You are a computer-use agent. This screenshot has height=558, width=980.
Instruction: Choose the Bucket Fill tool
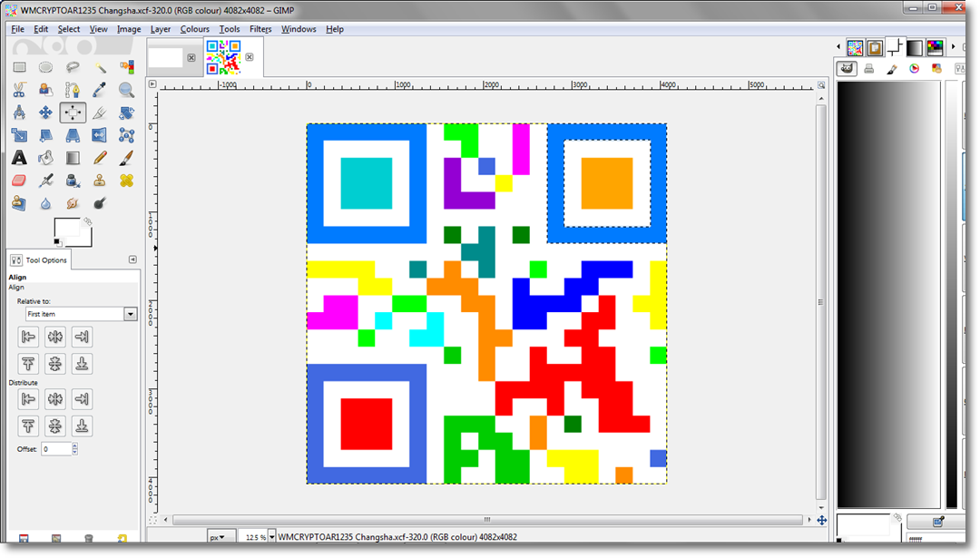45,158
